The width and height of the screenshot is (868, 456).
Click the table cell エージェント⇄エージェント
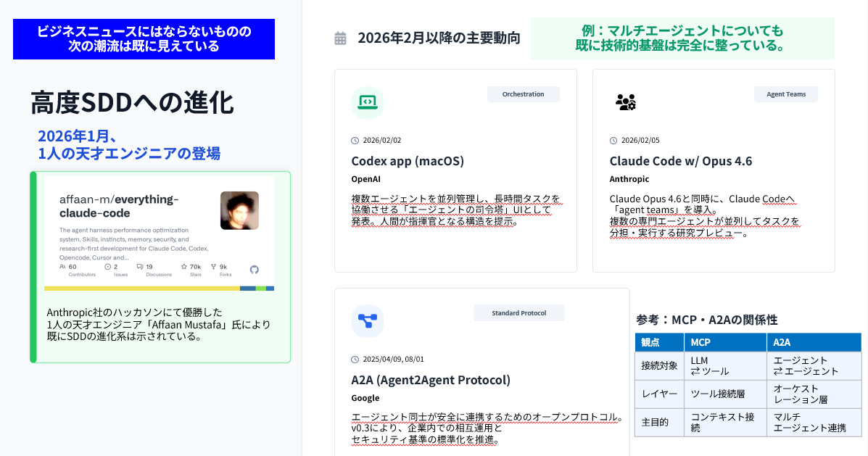[814, 366]
